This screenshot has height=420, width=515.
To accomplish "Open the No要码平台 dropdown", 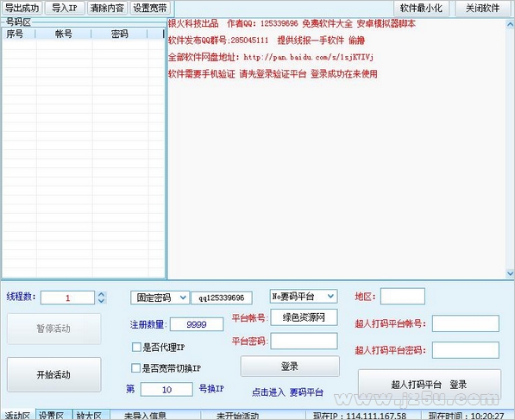I will (304, 297).
